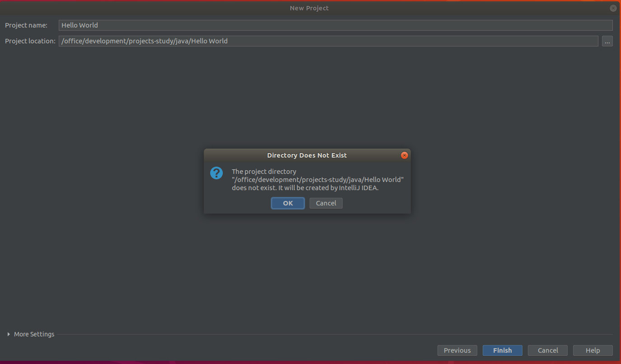The width and height of the screenshot is (621, 364).
Task: Click the java project path text
Action: tap(143, 41)
